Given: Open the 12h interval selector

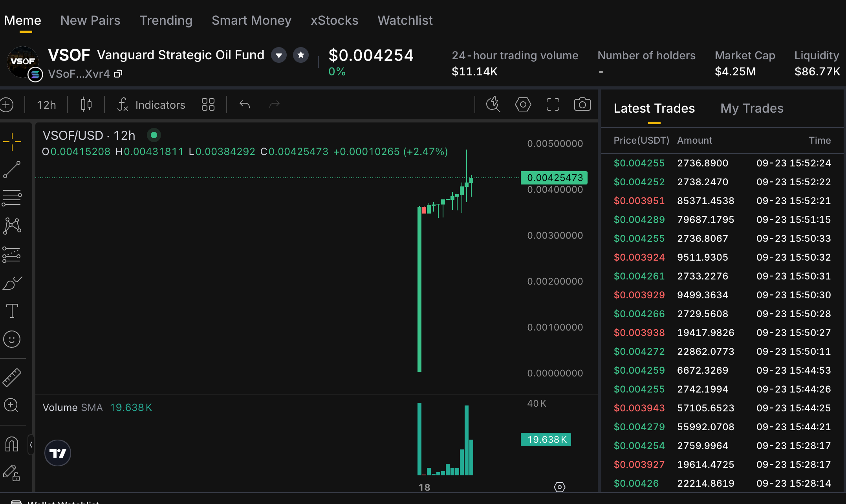Looking at the screenshot, I should [46, 105].
